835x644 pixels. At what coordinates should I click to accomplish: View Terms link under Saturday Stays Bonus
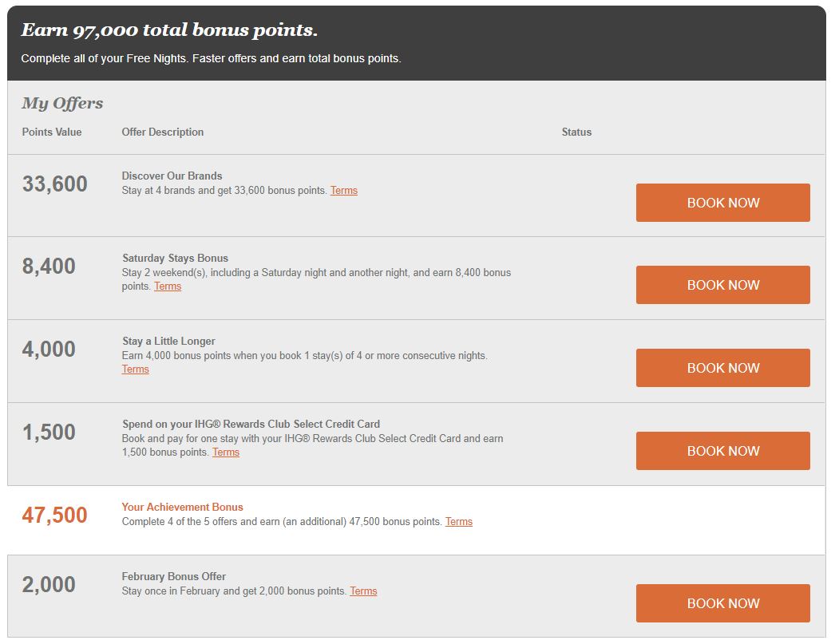(168, 286)
